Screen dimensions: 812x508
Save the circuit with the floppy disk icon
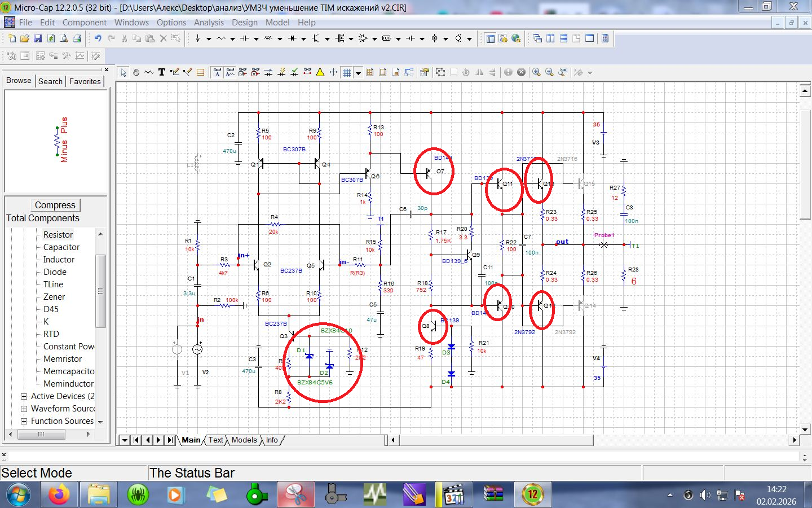tap(38, 38)
